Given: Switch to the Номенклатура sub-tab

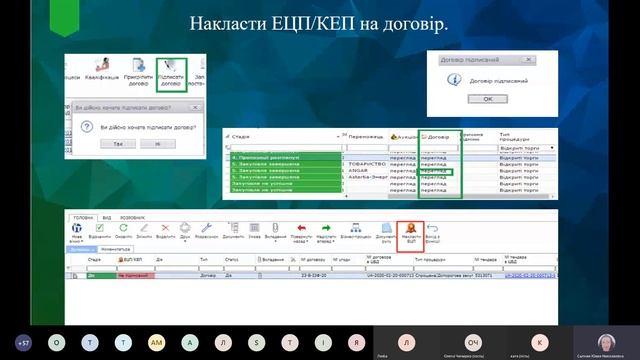Looking at the screenshot, I should [116, 249].
